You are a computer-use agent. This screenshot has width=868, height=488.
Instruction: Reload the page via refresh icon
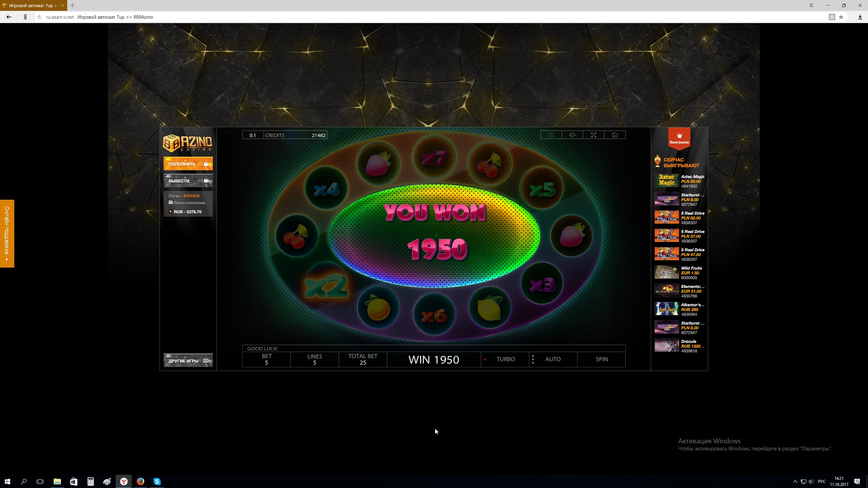coord(39,17)
